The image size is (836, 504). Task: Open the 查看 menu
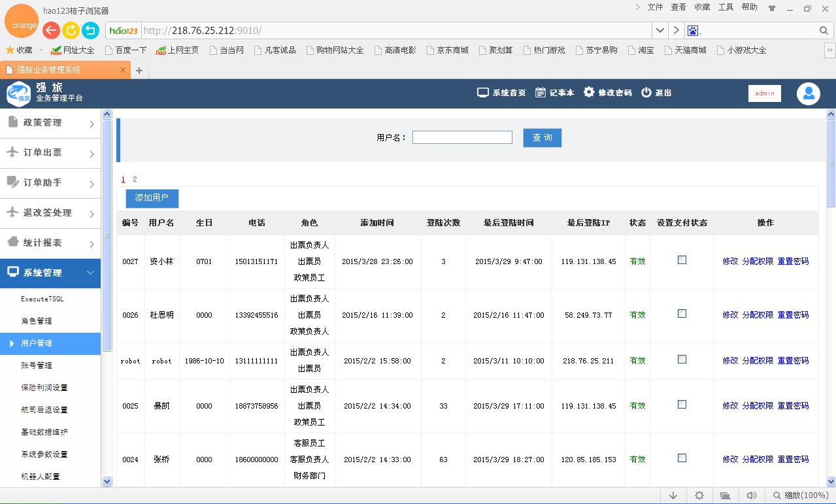[678, 7]
